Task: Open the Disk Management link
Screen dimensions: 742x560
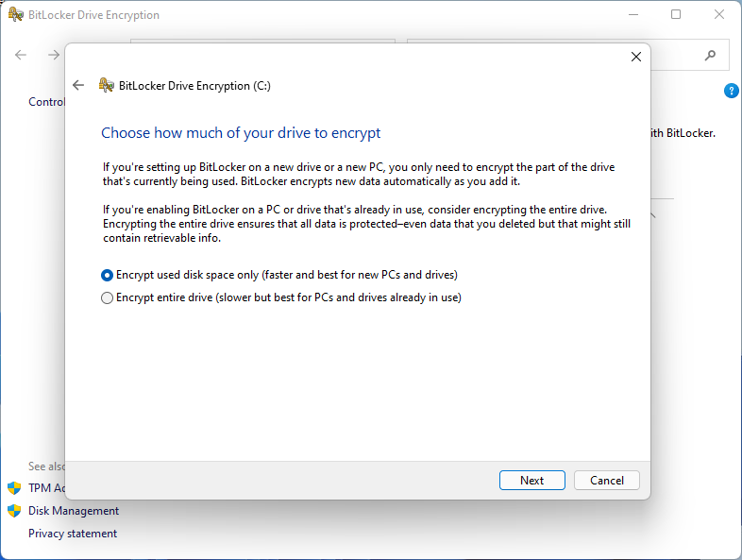Action: pos(74,511)
